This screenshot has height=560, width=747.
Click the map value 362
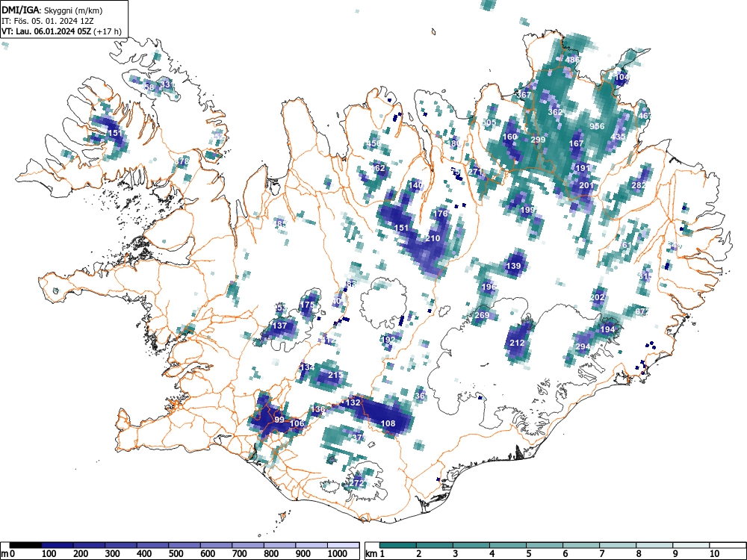click(x=555, y=113)
